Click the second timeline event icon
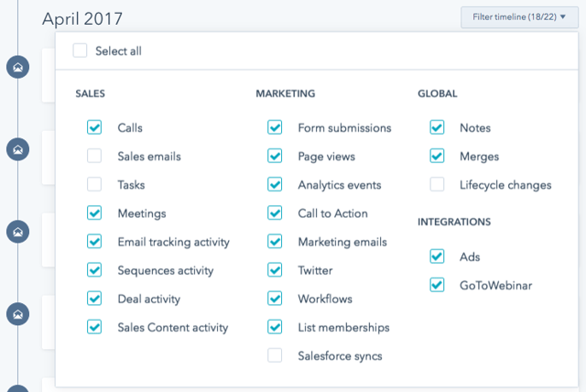This screenshot has height=392, width=586. tap(16, 148)
